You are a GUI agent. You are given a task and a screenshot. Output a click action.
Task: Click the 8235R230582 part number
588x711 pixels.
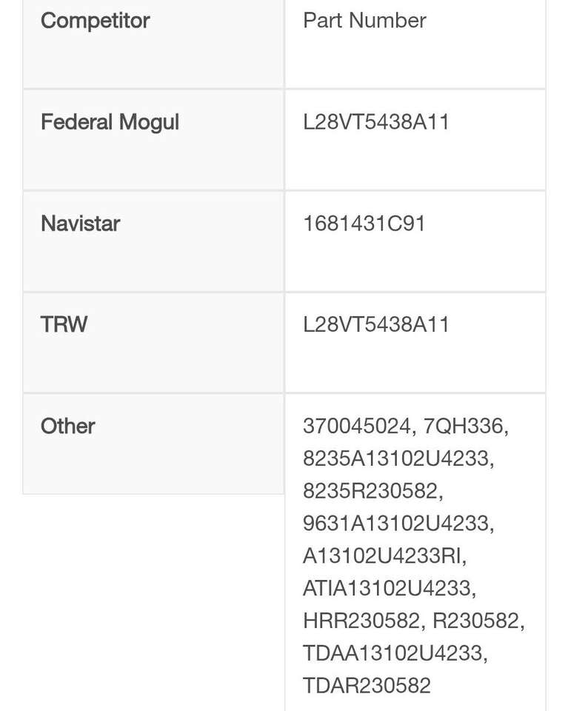(371, 491)
